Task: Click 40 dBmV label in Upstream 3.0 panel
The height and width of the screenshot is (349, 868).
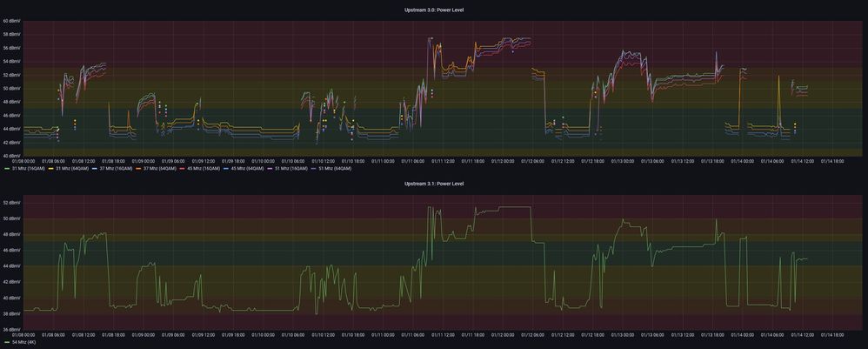Action: (12, 156)
